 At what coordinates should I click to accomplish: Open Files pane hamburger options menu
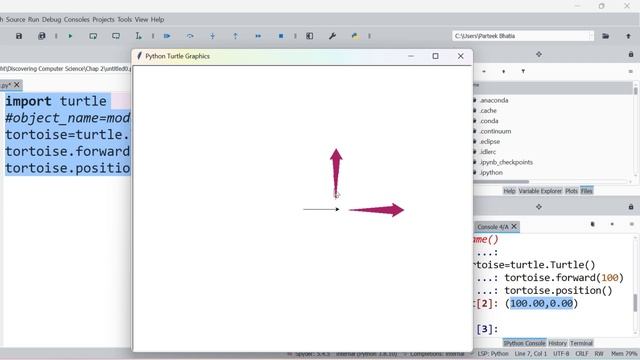(631, 71)
